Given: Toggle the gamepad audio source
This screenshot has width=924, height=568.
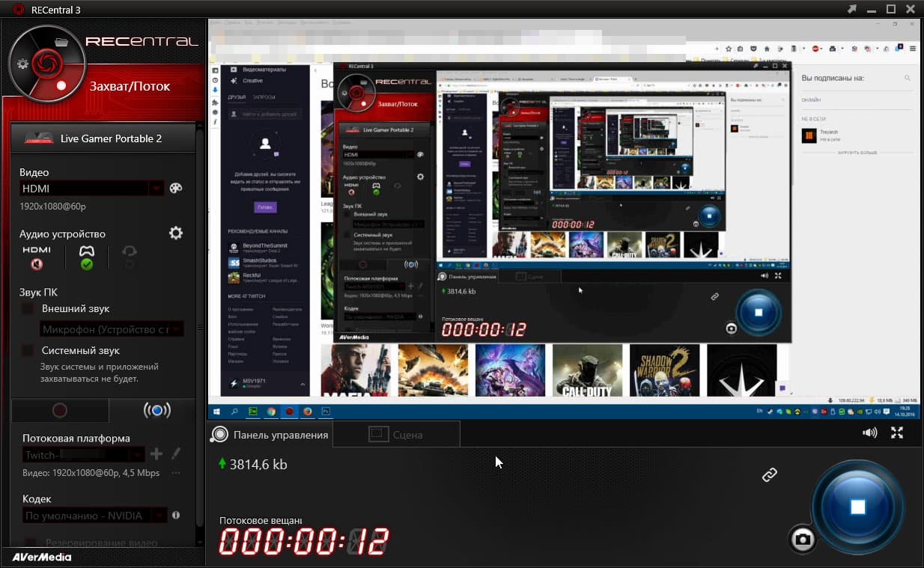Looking at the screenshot, I should (x=87, y=257).
